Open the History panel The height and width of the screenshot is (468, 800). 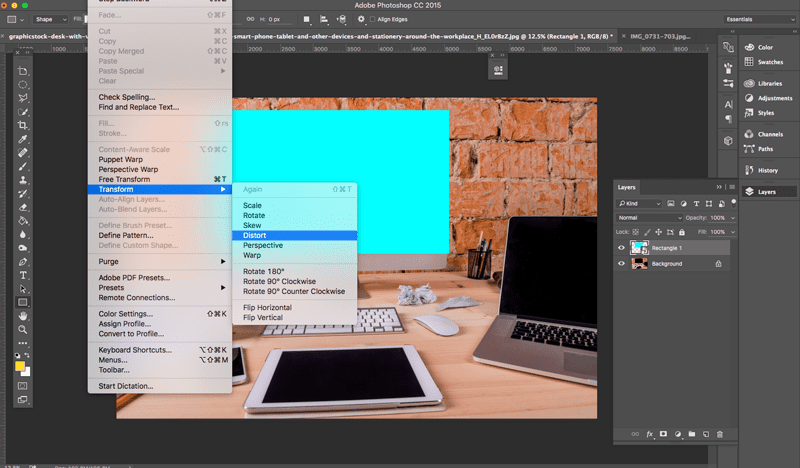tap(768, 170)
